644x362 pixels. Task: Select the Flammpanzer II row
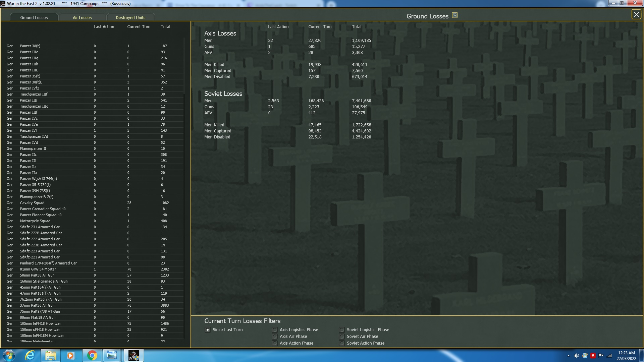point(95,149)
